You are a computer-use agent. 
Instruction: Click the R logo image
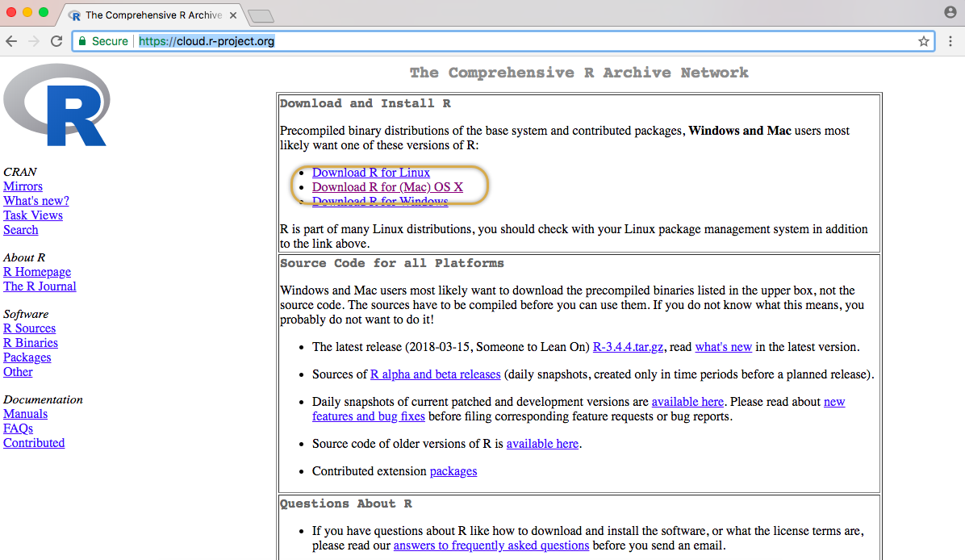[56, 105]
